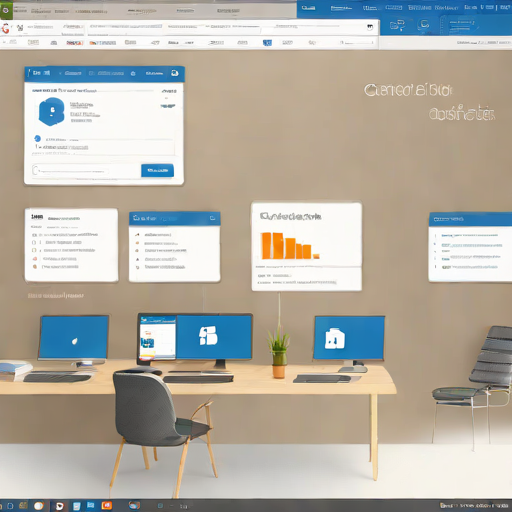The image size is (512, 512).
Task: Click the orange bar chart in the chart card
Action: pos(290,246)
